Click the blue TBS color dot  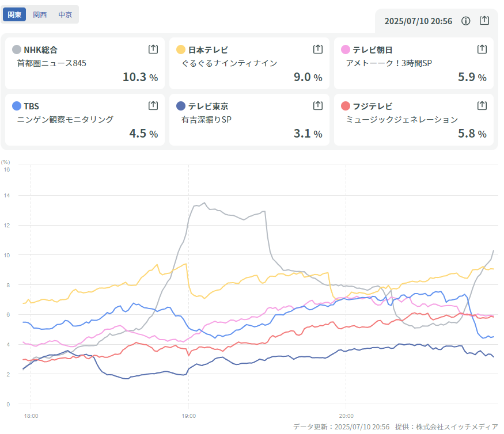coord(17,106)
